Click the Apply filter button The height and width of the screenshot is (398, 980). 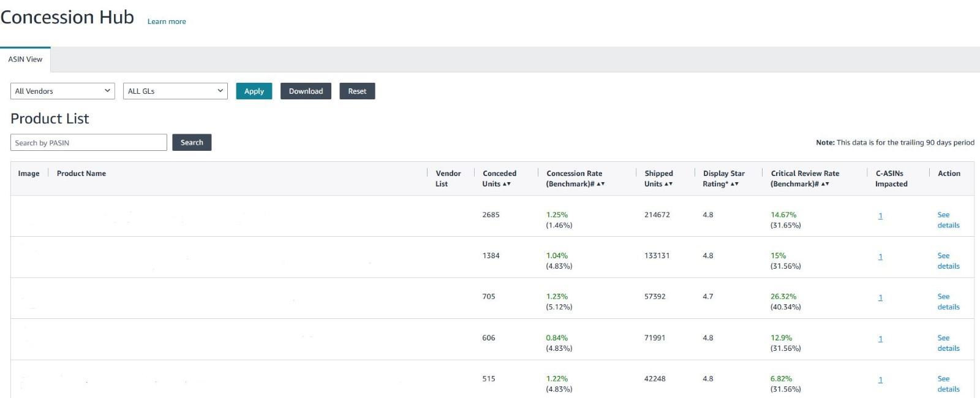(x=254, y=91)
